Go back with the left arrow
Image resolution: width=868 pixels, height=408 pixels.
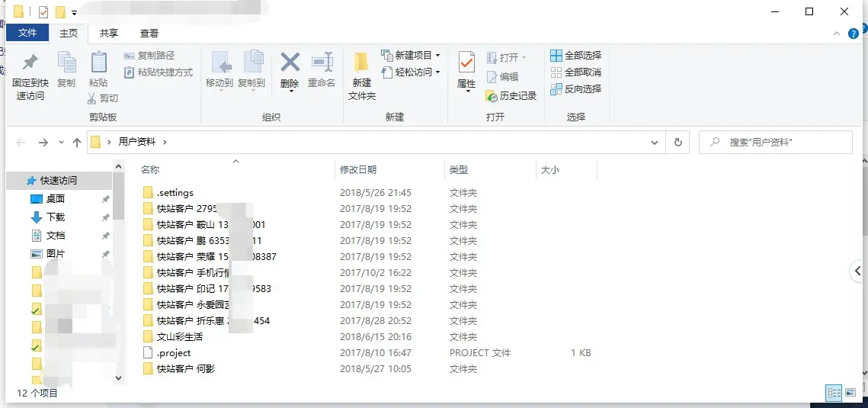tap(21, 143)
